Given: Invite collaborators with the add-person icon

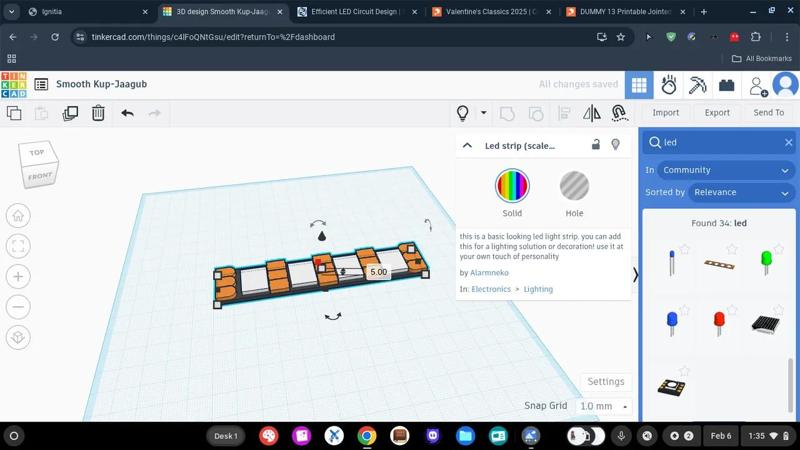Looking at the screenshot, I should (x=758, y=86).
